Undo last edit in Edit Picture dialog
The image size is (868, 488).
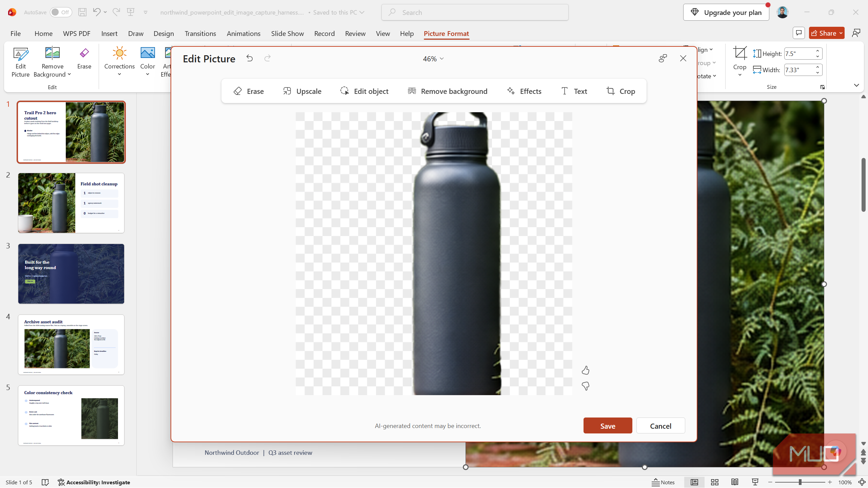tap(250, 58)
